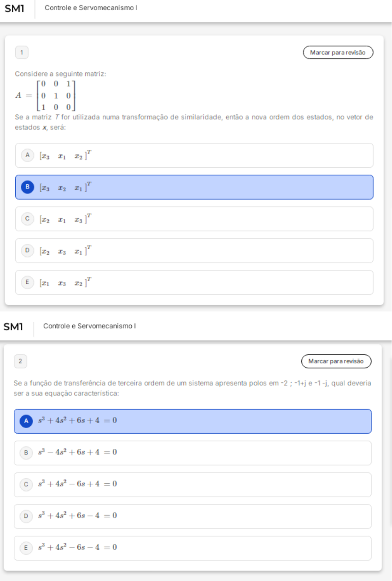Click top Controle e Servomecanismo I title

click(91, 8)
